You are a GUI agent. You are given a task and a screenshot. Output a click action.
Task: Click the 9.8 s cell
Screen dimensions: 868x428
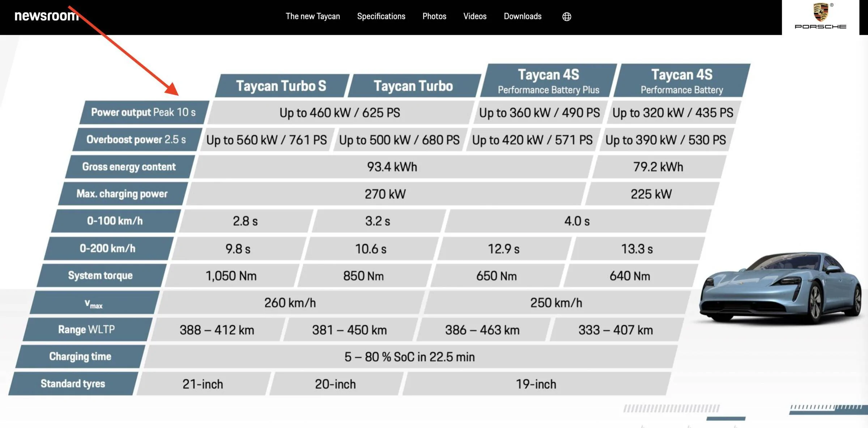[238, 249]
